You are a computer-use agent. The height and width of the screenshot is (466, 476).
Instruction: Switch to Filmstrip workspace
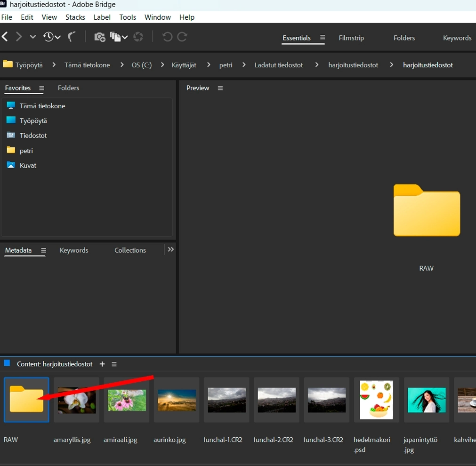(x=351, y=38)
